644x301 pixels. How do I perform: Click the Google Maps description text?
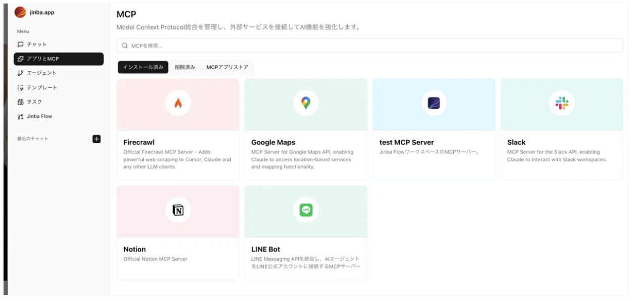(x=302, y=160)
